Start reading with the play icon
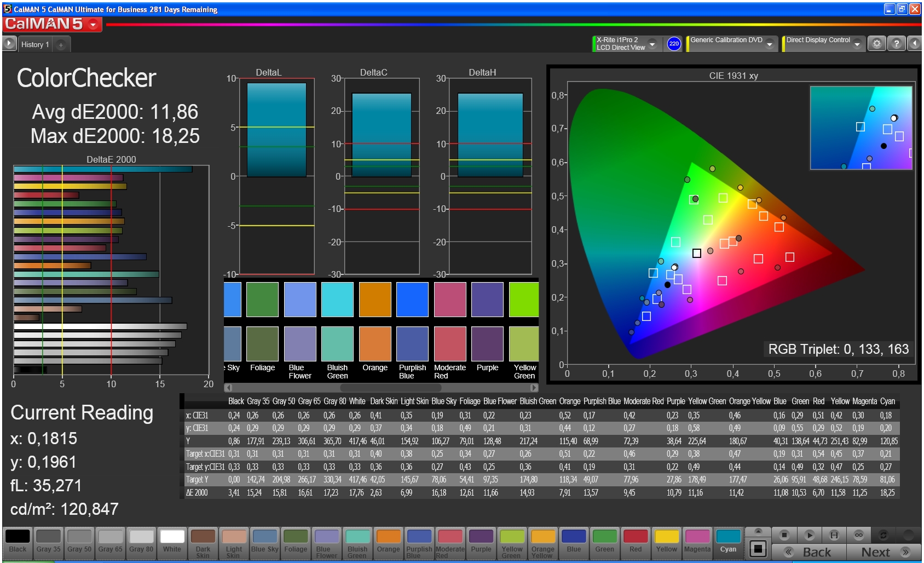The image size is (924, 563). point(810,535)
